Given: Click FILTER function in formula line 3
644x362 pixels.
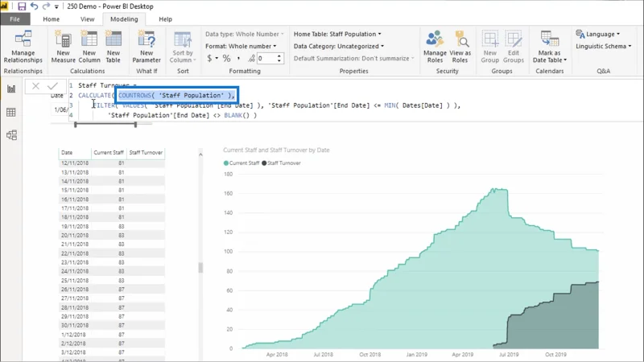Looking at the screenshot, I should click(x=104, y=105).
